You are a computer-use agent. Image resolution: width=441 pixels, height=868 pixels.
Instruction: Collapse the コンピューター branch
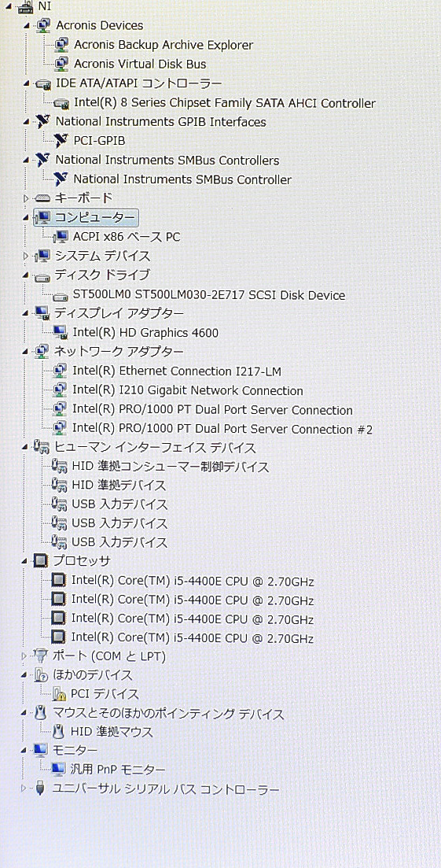tap(25, 218)
